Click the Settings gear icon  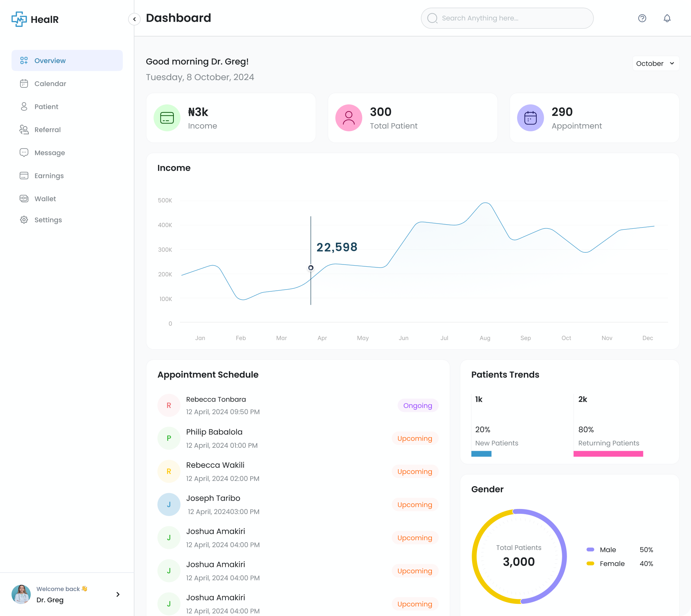click(x=24, y=220)
